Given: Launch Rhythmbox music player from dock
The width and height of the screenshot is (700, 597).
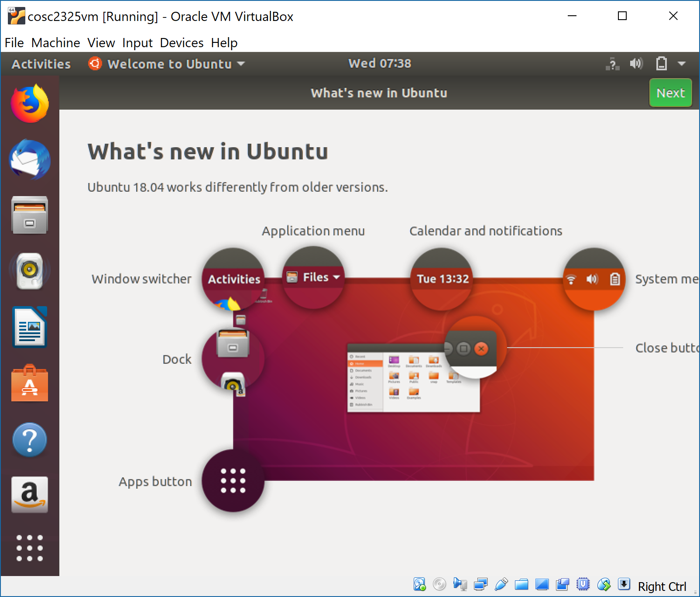Looking at the screenshot, I should 30,271.
